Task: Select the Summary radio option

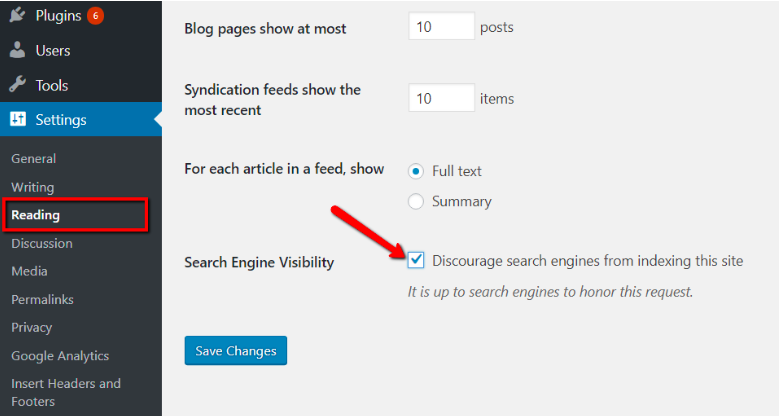Action: (416, 201)
